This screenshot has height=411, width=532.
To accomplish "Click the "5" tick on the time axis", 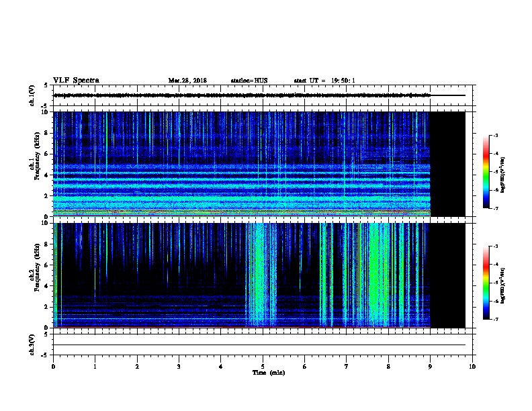I will (263, 367).
